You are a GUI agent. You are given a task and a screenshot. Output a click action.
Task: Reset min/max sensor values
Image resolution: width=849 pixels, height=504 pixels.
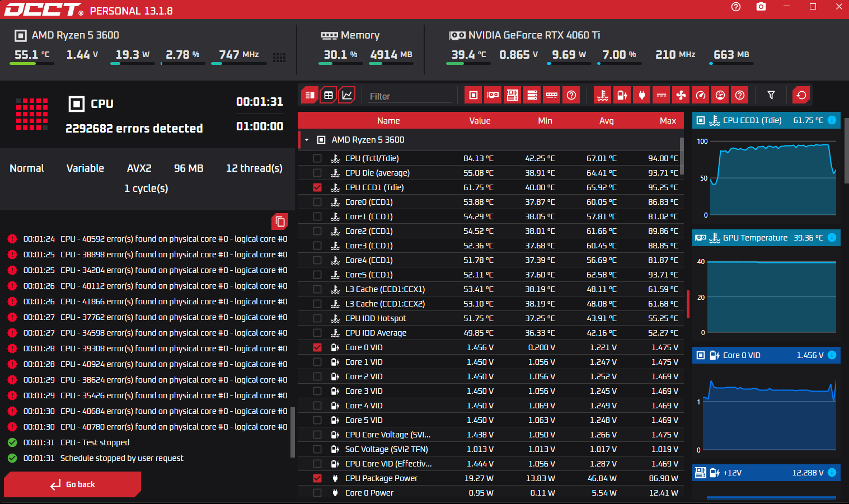click(801, 95)
